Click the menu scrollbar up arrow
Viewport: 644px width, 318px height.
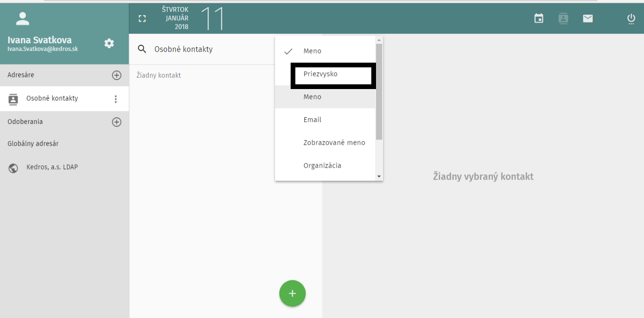pyautogui.click(x=379, y=40)
